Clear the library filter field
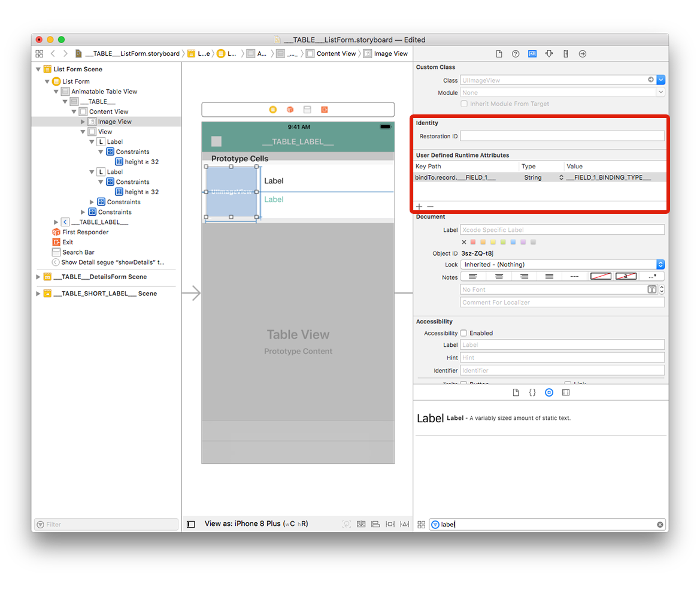The image size is (700, 593). click(x=660, y=525)
